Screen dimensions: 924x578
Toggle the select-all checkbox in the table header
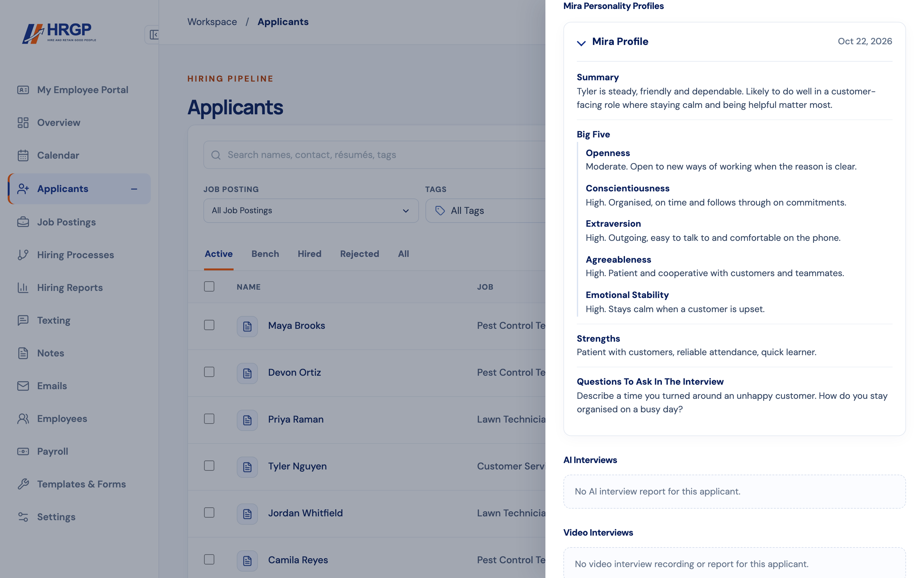(209, 286)
